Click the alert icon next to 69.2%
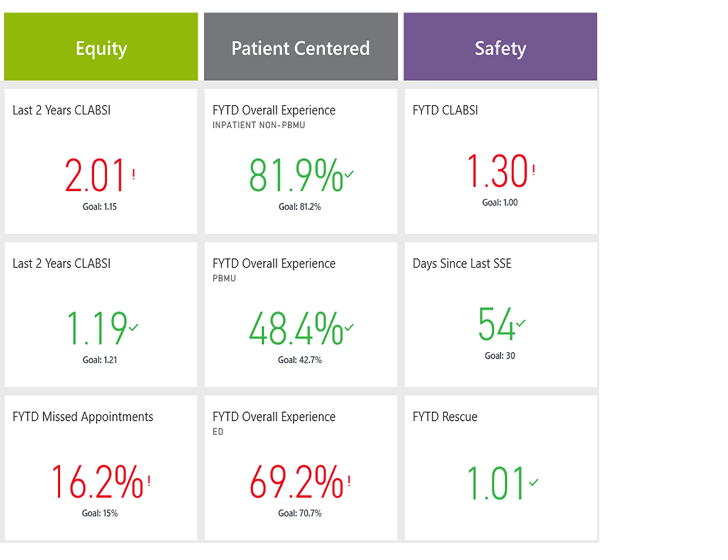 pyautogui.click(x=349, y=481)
